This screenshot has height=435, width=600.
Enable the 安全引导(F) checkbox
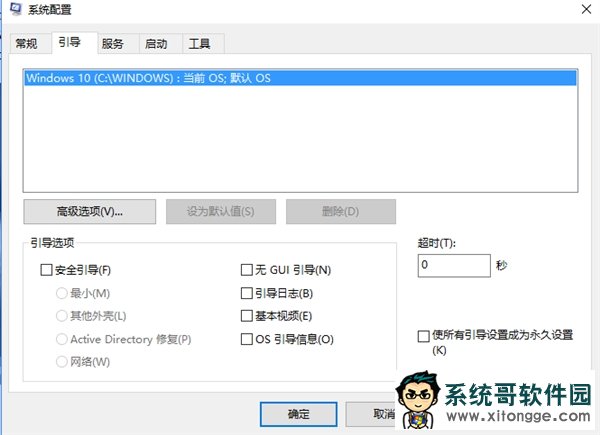coord(46,270)
